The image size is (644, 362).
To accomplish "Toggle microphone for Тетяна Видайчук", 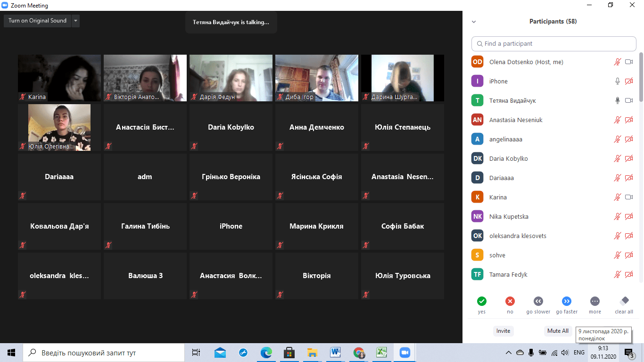I will (617, 100).
